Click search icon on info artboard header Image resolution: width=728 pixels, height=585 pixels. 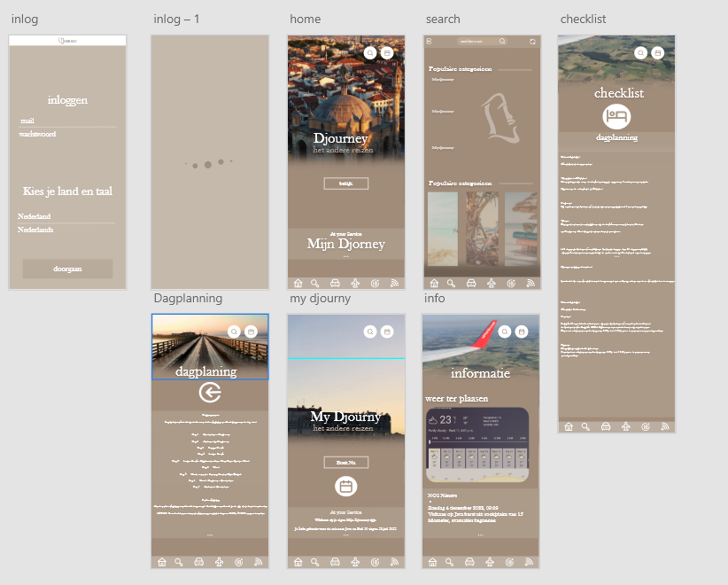pyautogui.click(x=505, y=331)
